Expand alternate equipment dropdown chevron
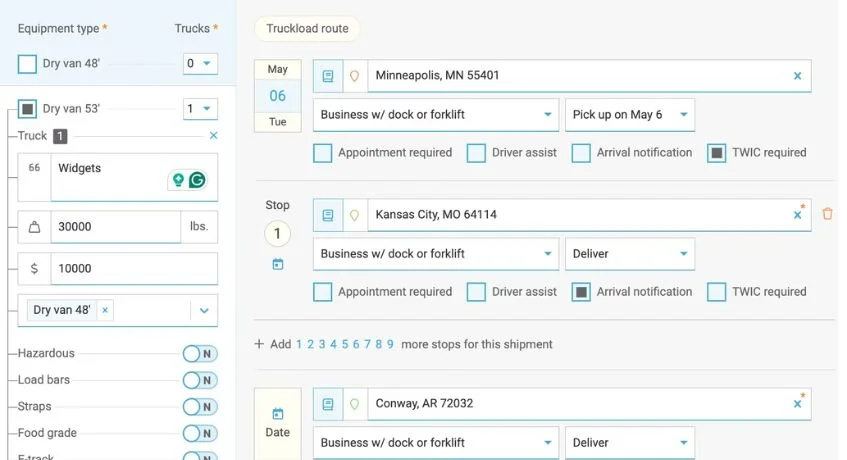This screenshot has height=460, width=847. tap(204, 310)
